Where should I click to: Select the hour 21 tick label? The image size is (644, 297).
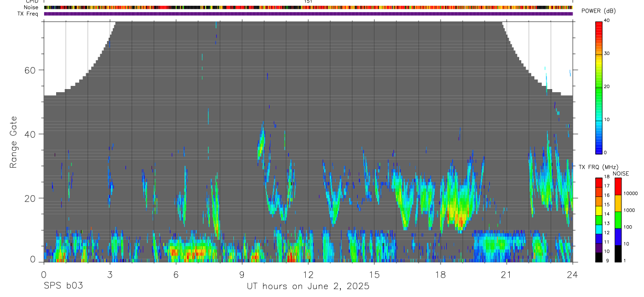507,274
